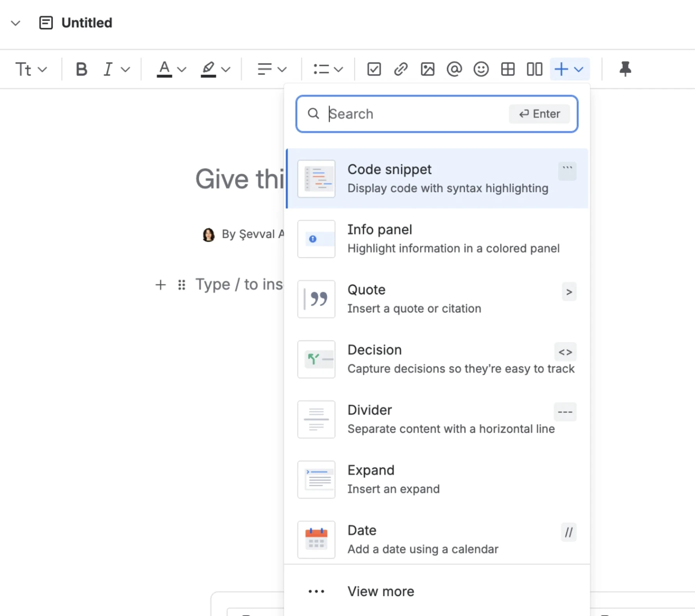Viewport: 695px width, 616px height.
Task: Choose Quote in the insert menu
Action: 437,299
